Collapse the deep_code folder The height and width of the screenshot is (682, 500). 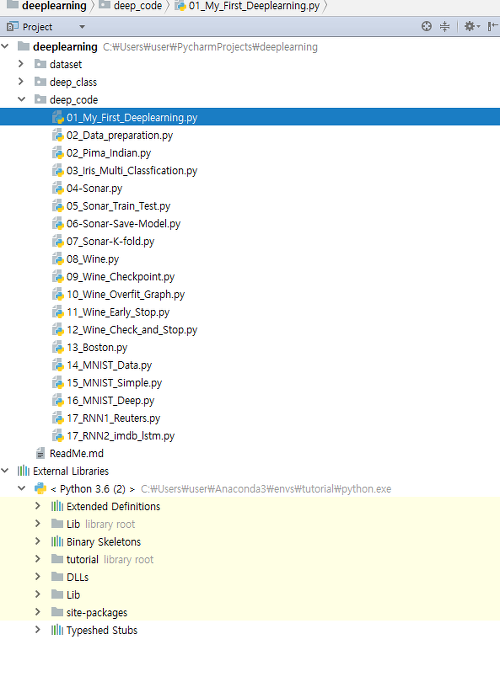pyautogui.click(x=21, y=100)
